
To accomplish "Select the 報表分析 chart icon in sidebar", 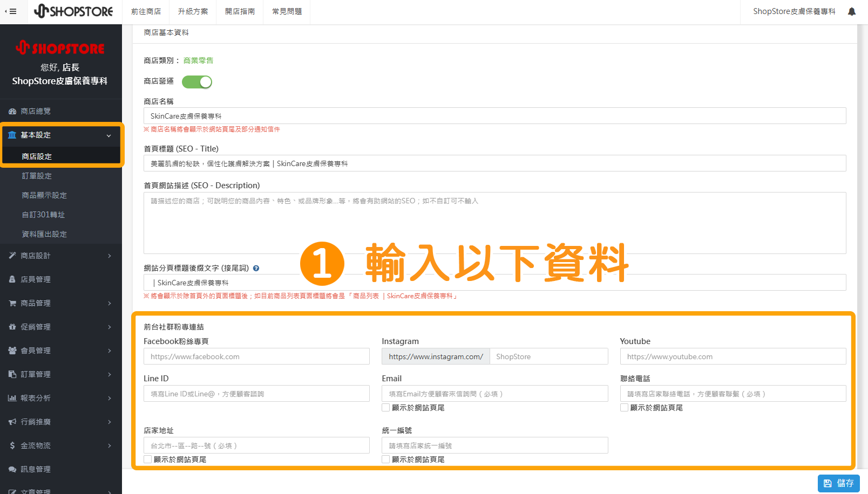I will point(12,398).
